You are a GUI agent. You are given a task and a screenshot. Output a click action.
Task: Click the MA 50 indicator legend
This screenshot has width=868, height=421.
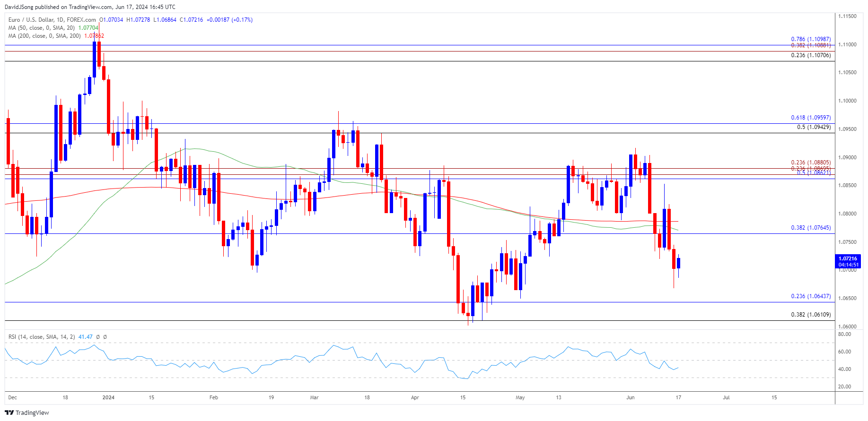tap(41, 28)
